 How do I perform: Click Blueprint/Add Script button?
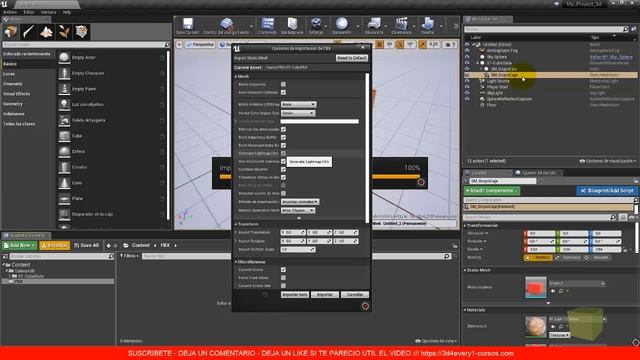click(607, 191)
